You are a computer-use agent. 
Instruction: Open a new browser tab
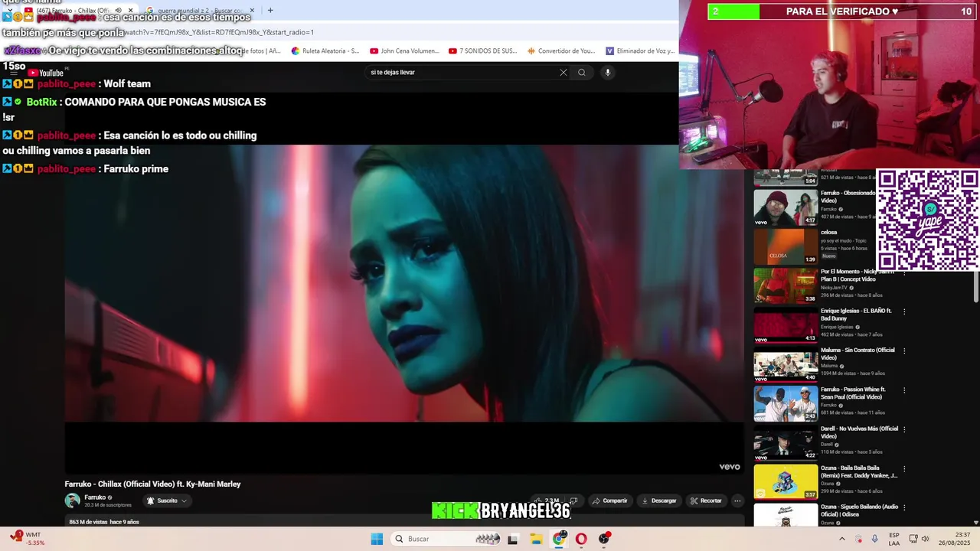pyautogui.click(x=270, y=11)
